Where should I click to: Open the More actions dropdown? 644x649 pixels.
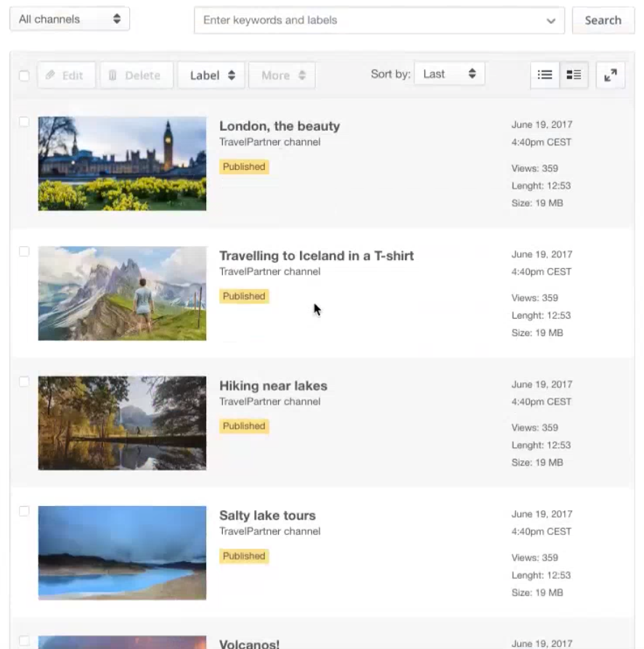pos(282,75)
